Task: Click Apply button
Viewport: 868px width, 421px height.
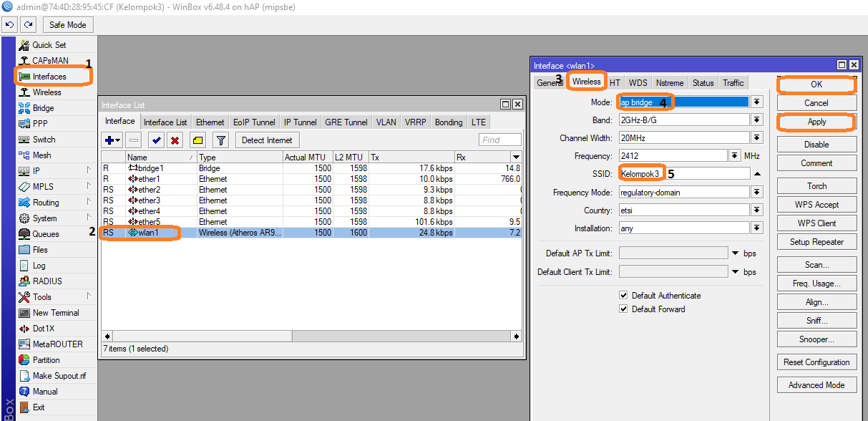Action: click(816, 122)
